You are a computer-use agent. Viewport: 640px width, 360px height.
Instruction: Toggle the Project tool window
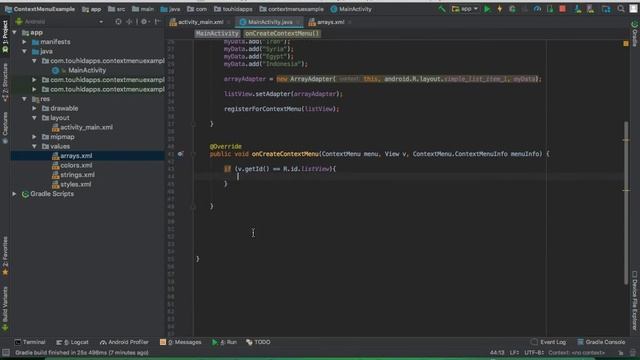(x=5, y=37)
